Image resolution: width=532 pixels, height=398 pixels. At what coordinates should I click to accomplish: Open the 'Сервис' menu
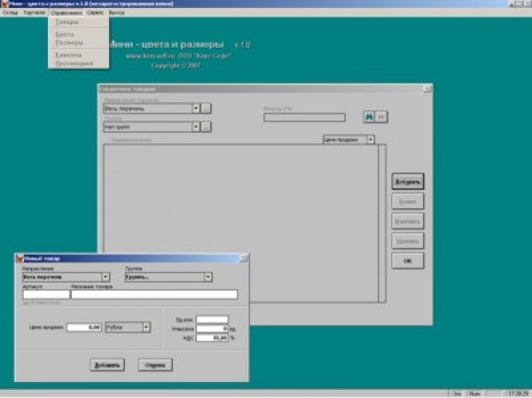pyautogui.click(x=96, y=13)
